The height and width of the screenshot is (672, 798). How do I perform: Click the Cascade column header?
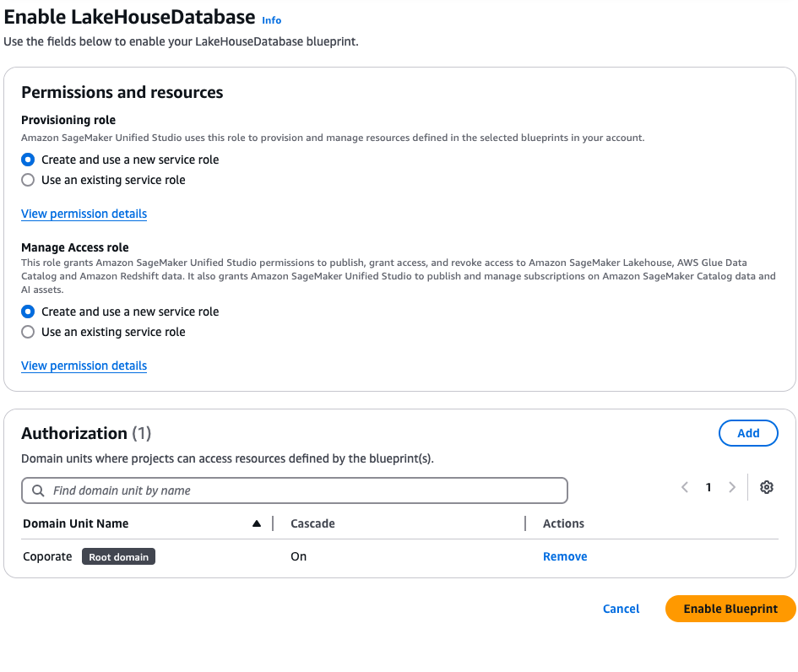click(x=312, y=523)
